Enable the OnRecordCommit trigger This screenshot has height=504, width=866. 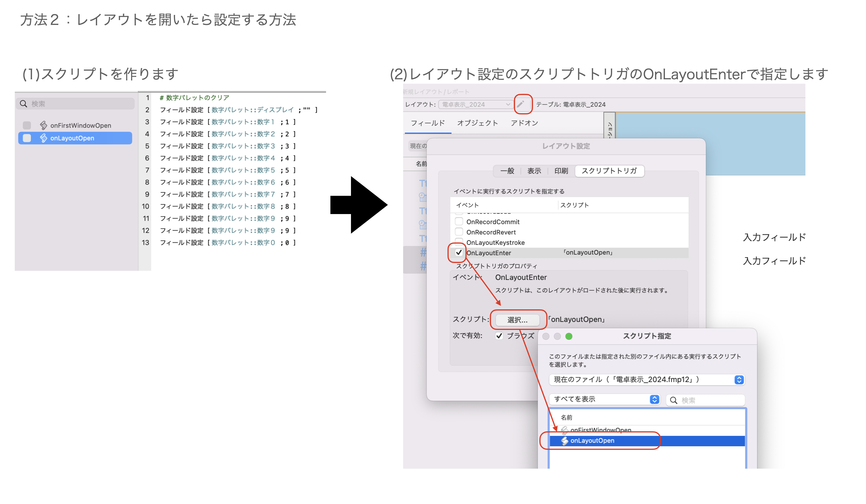point(459,222)
